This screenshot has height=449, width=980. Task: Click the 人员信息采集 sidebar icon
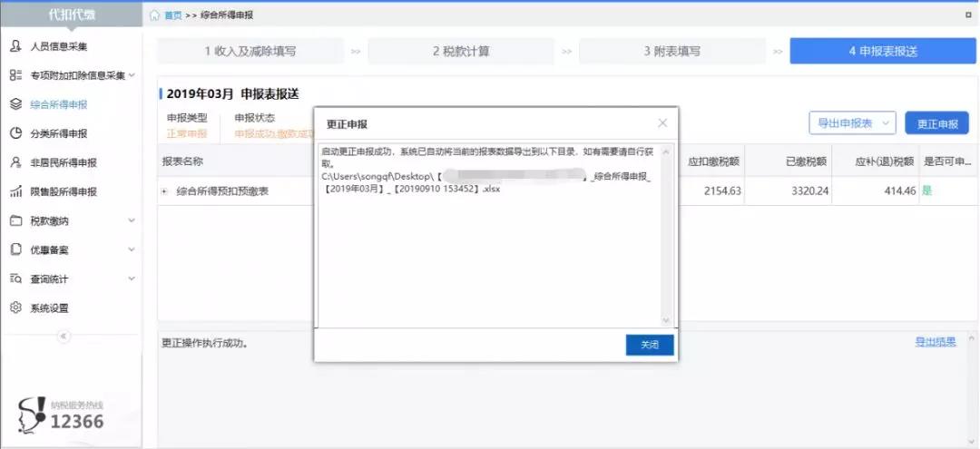point(15,46)
